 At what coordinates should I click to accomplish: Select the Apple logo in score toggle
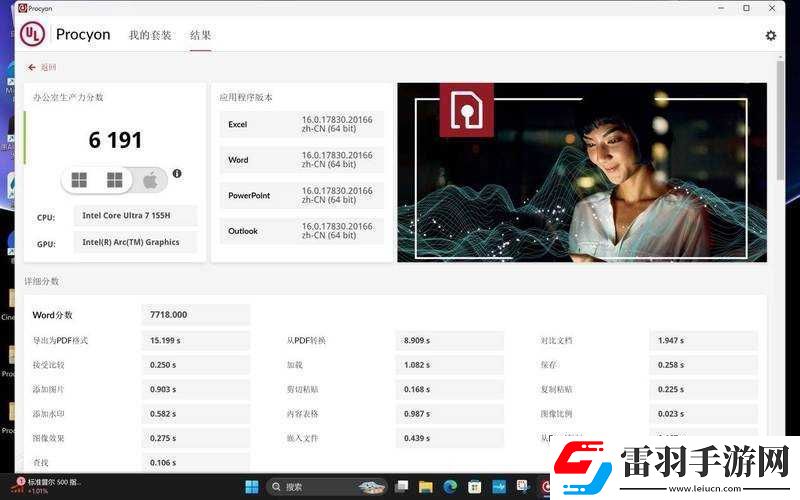pos(150,180)
